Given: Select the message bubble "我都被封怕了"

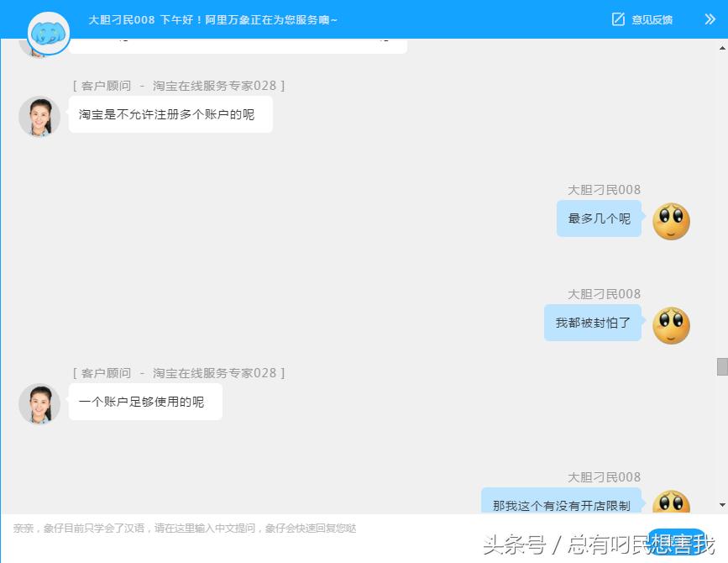Looking at the screenshot, I should [593, 323].
